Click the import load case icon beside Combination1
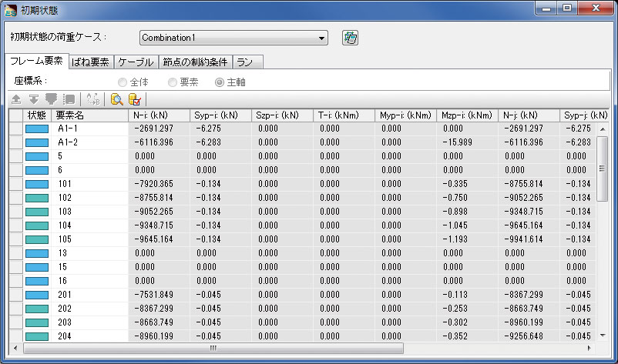Screen dimensions: 618x364 (350, 38)
